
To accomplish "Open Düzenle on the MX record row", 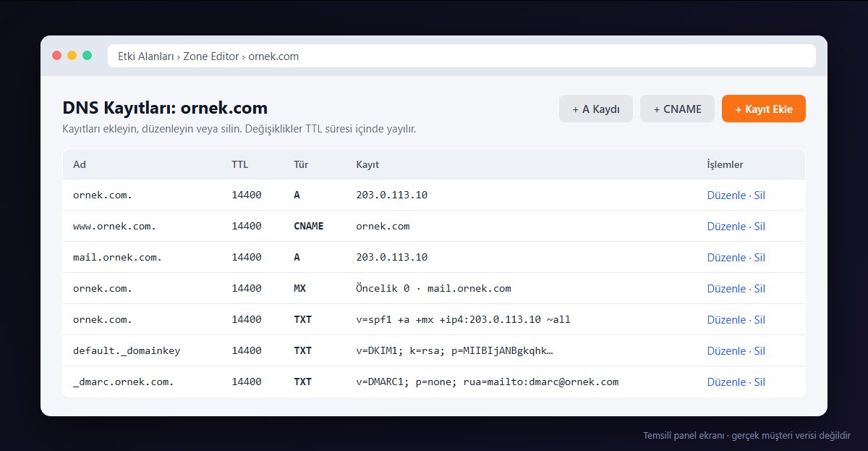I will [726, 289].
